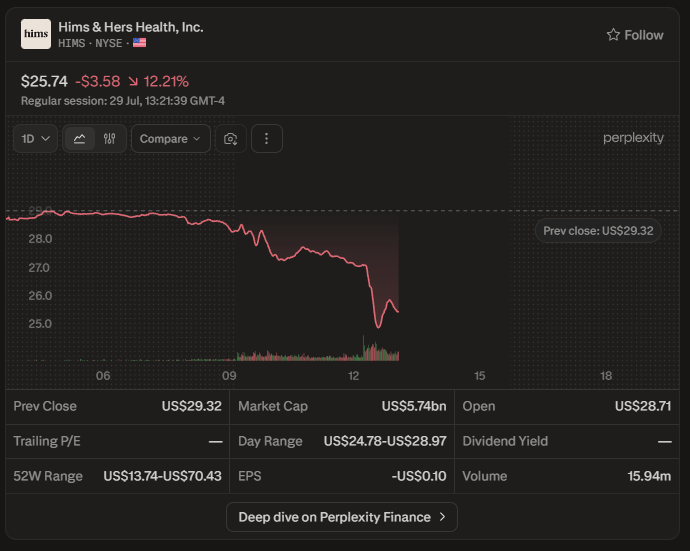690x551 pixels.
Task: Click the Volume value 15.94m
Action: 649,476
